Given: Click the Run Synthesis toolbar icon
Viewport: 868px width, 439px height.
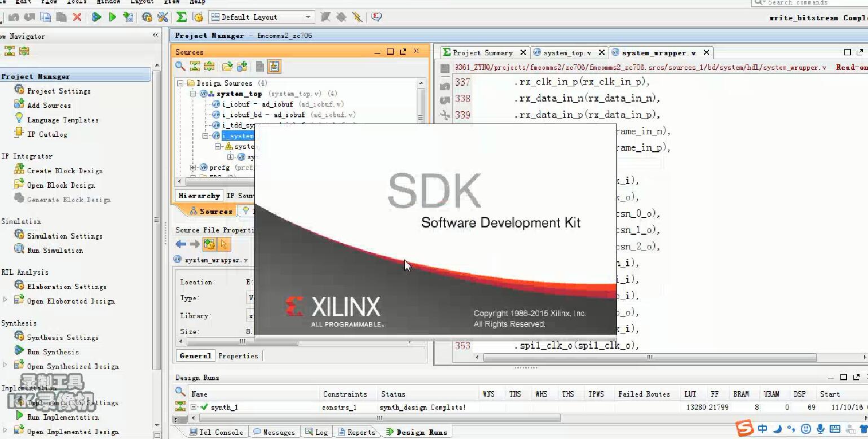Looking at the screenshot, I should click(x=96, y=17).
